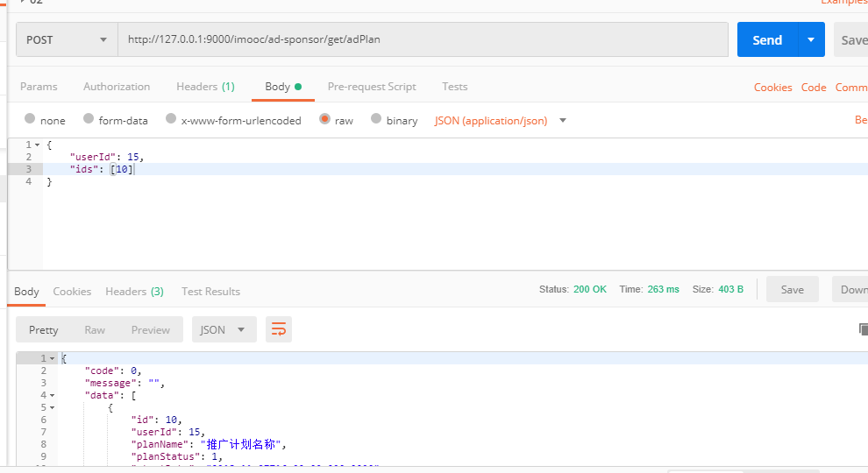The width and height of the screenshot is (868, 473).
Task: Open the Tests tab
Action: pyautogui.click(x=454, y=87)
